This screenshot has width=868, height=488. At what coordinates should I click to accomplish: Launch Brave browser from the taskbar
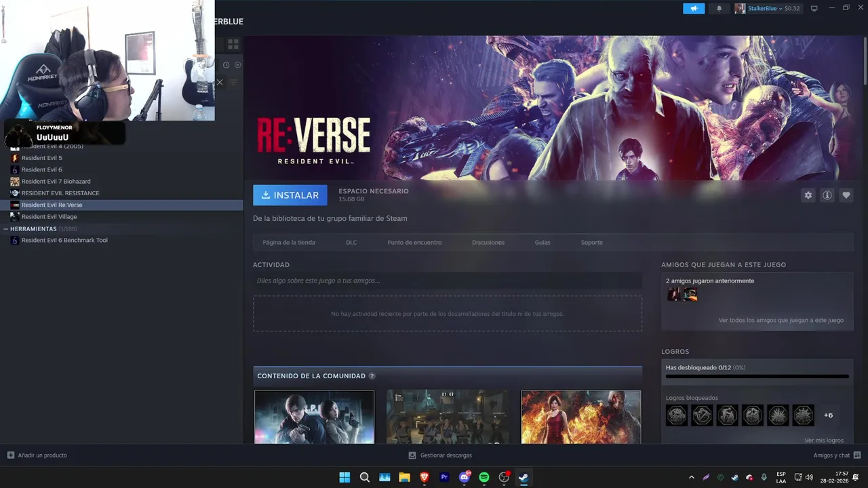click(x=425, y=477)
